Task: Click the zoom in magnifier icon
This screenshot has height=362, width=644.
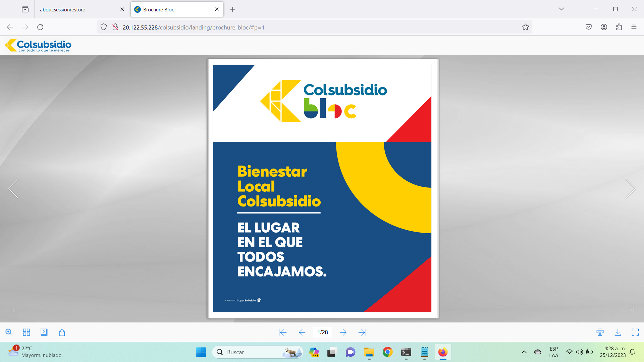Action: click(9, 332)
